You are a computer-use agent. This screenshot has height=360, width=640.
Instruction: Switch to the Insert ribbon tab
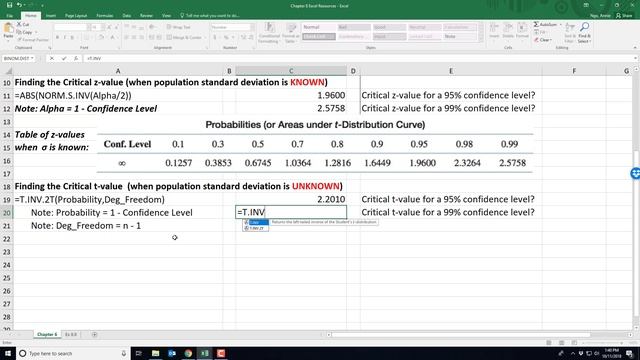click(51, 16)
